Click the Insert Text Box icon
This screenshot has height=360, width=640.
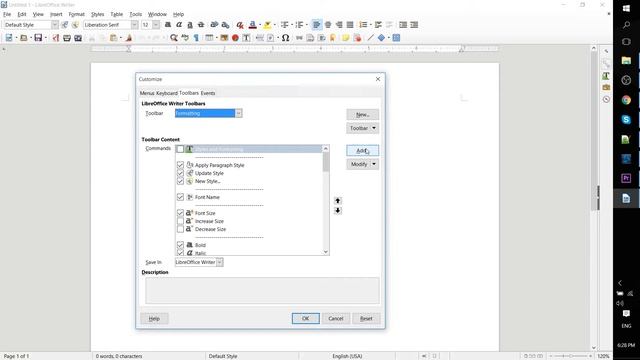coord(246,38)
